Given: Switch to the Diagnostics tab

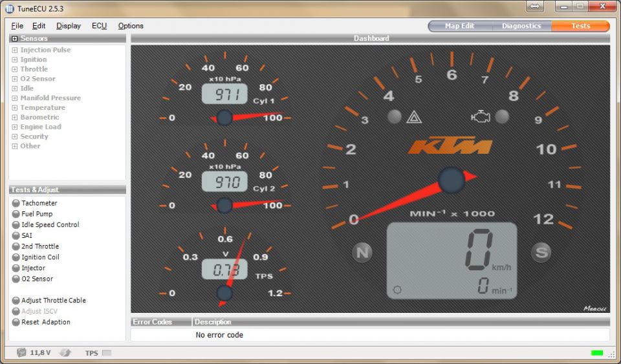Looking at the screenshot, I should 521,26.
